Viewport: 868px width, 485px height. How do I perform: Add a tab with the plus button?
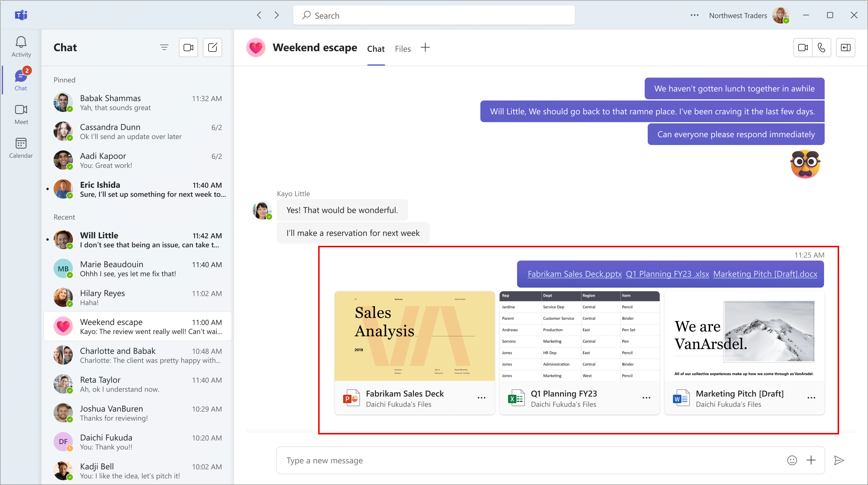[425, 48]
